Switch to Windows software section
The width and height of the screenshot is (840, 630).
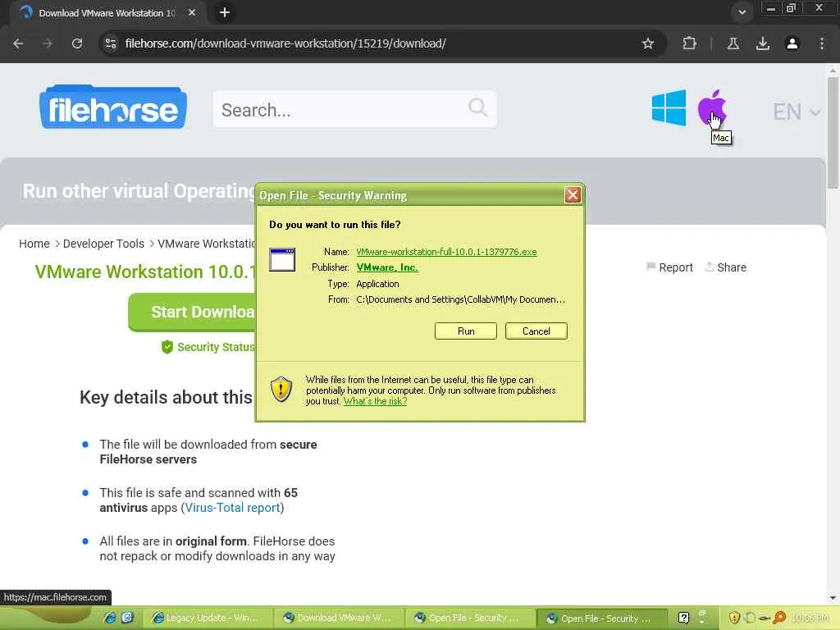(x=669, y=107)
